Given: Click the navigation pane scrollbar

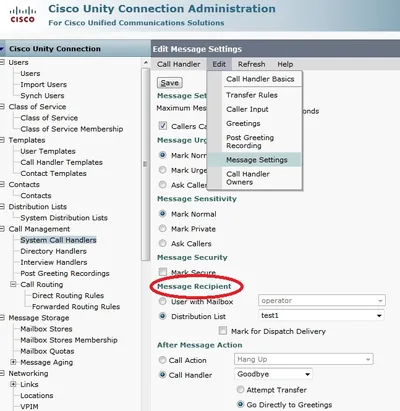Looking at the screenshot, I should (x=145, y=164).
